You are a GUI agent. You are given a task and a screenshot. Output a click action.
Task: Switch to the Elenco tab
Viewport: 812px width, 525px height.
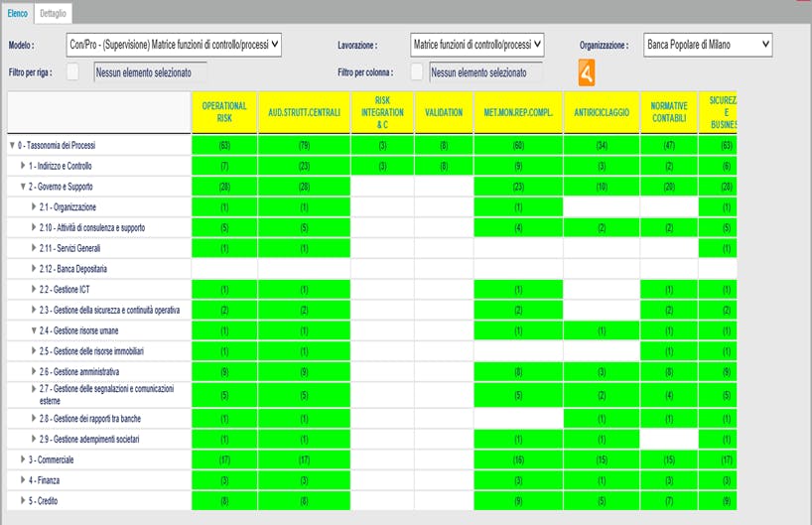tap(17, 14)
